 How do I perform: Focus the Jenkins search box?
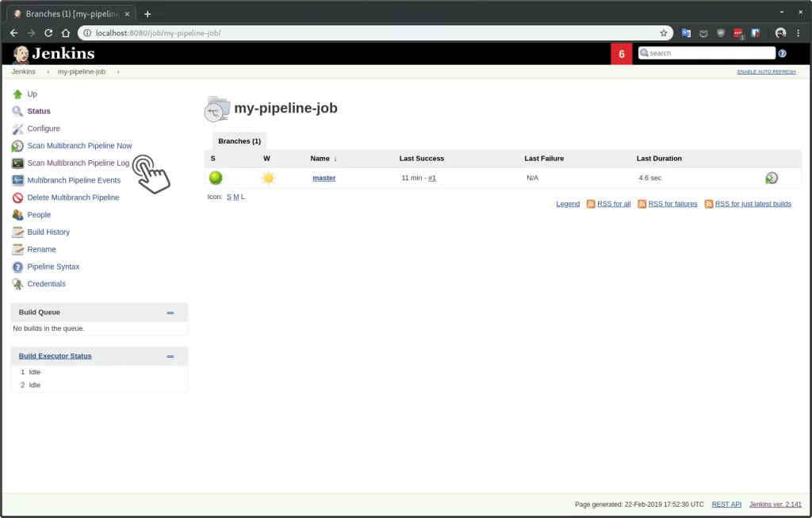707,53
